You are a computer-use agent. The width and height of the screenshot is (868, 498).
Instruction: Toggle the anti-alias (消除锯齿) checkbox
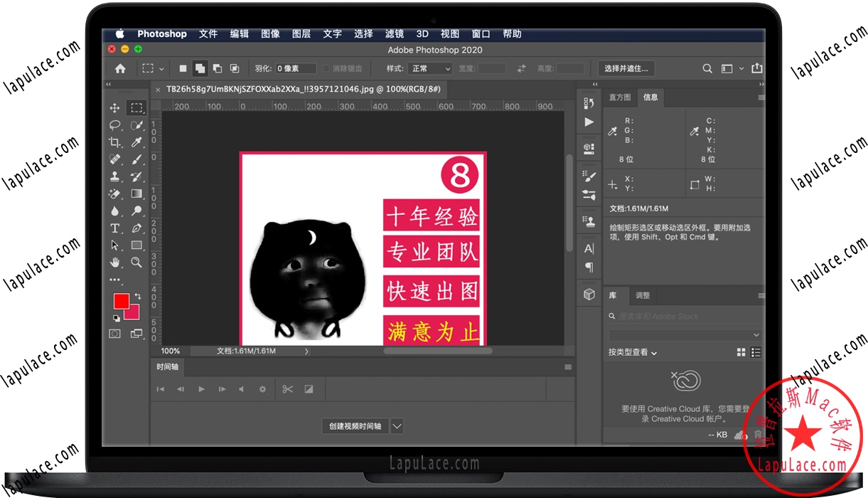pyautogui.click(x=326, y=69)
